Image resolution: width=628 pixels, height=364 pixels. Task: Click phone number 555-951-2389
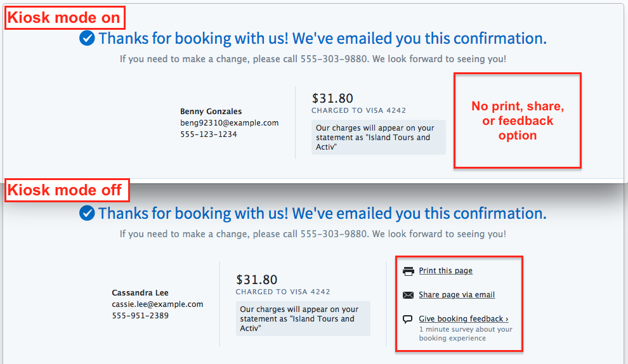click(140, 316)
